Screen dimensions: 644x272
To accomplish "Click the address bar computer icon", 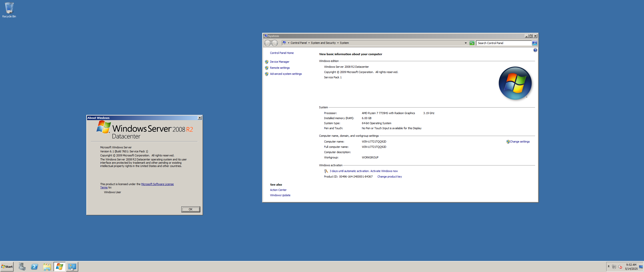I will tap(284, 43).
